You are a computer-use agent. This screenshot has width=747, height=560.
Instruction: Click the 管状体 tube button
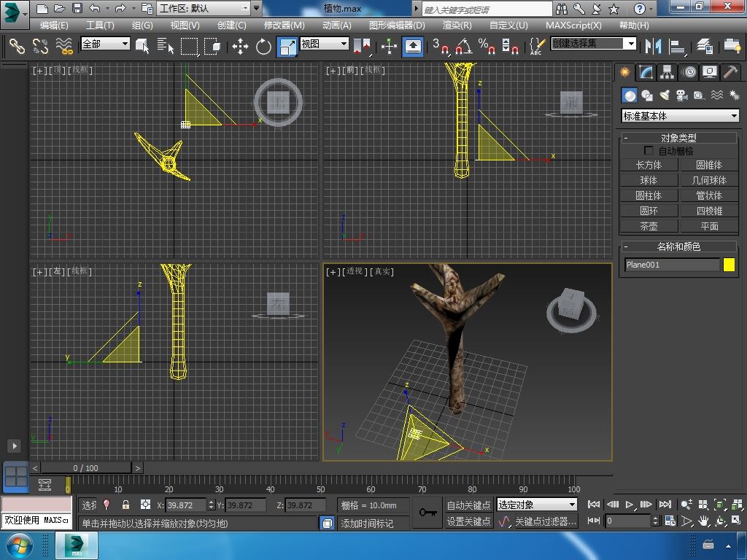click(x=709, y=195)
